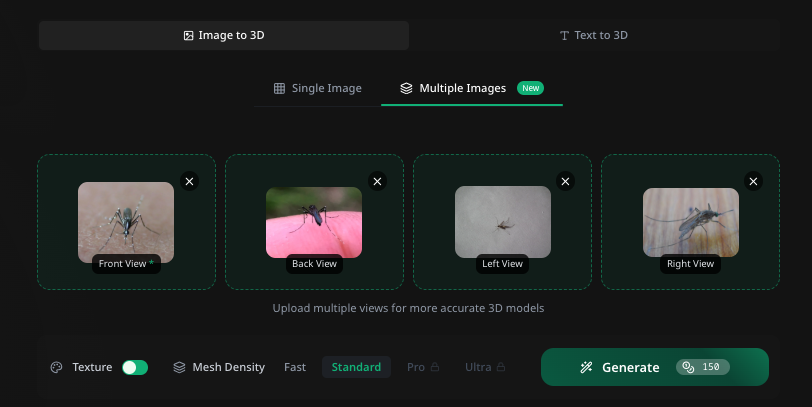Select Fast mesh density

click(x=295, y=367)
